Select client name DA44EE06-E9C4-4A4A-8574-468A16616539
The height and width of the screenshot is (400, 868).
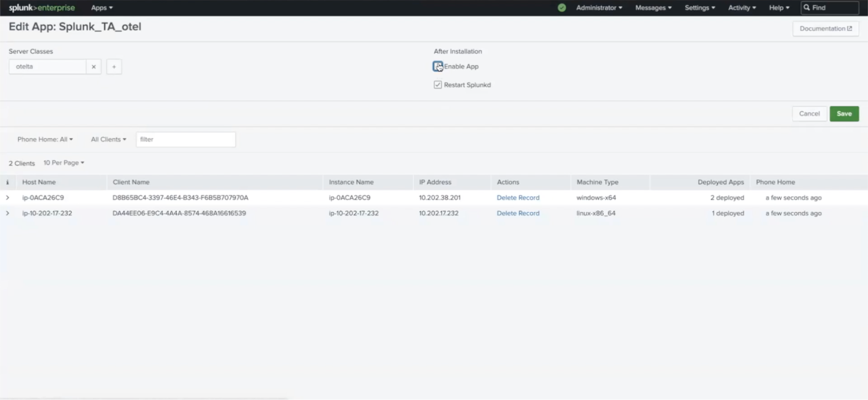[x=179, y=213]
